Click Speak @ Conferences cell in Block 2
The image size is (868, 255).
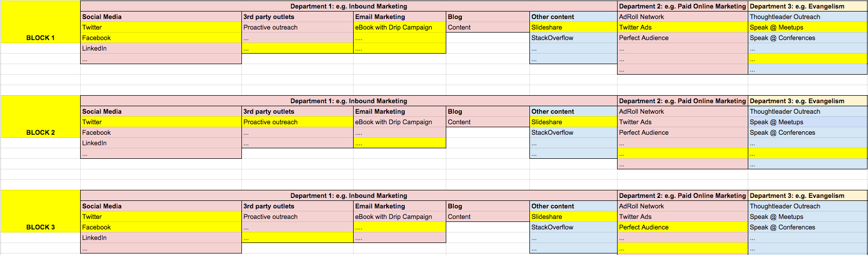[x=807, y=132]
